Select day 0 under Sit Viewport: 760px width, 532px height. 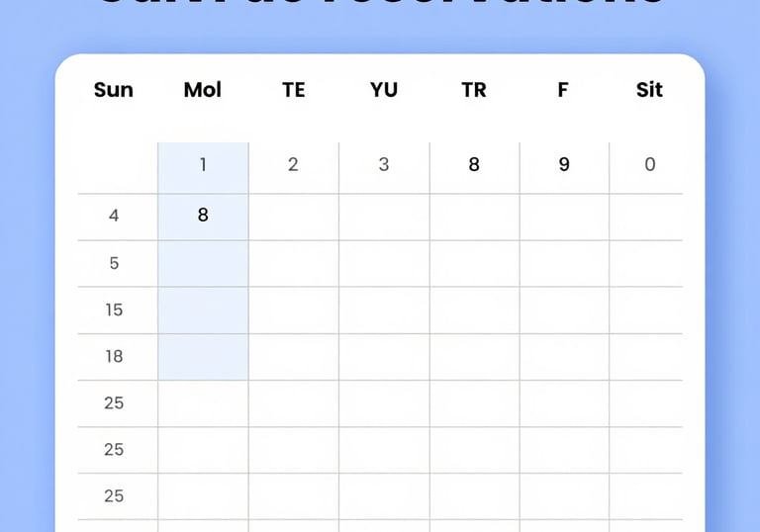(649, 164)
